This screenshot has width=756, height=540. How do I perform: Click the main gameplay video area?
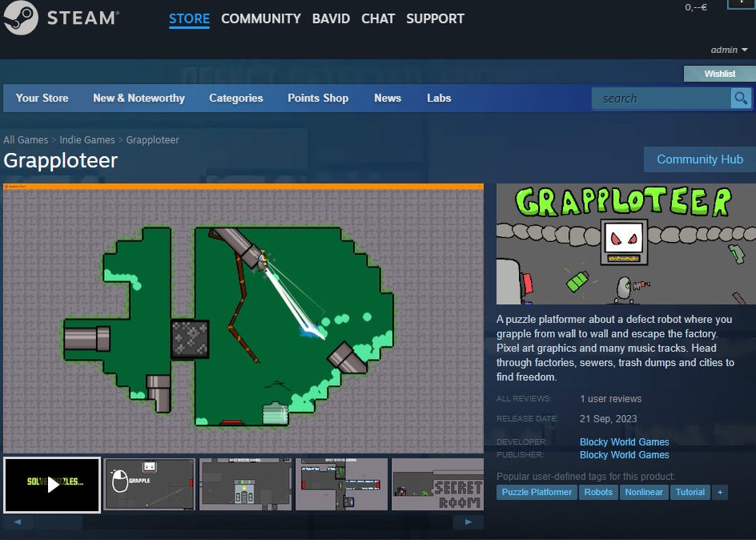click(x=243, y=318)
